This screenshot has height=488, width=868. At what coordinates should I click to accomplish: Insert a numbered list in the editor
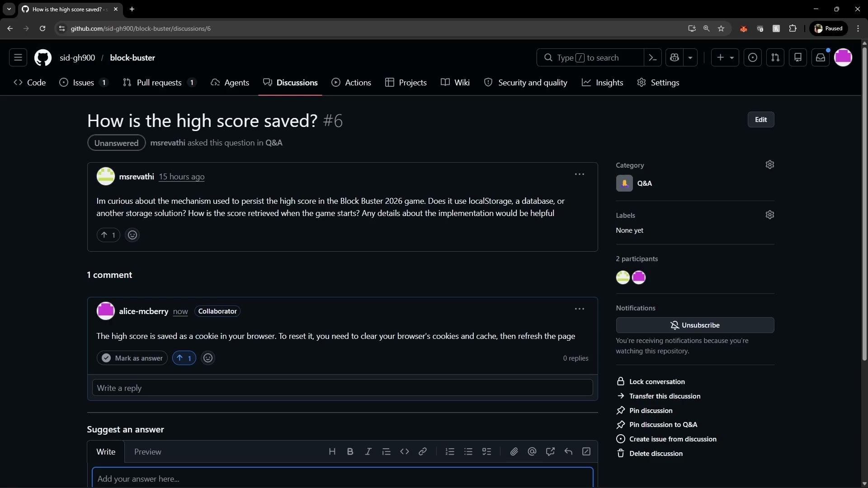click(450, 451)
